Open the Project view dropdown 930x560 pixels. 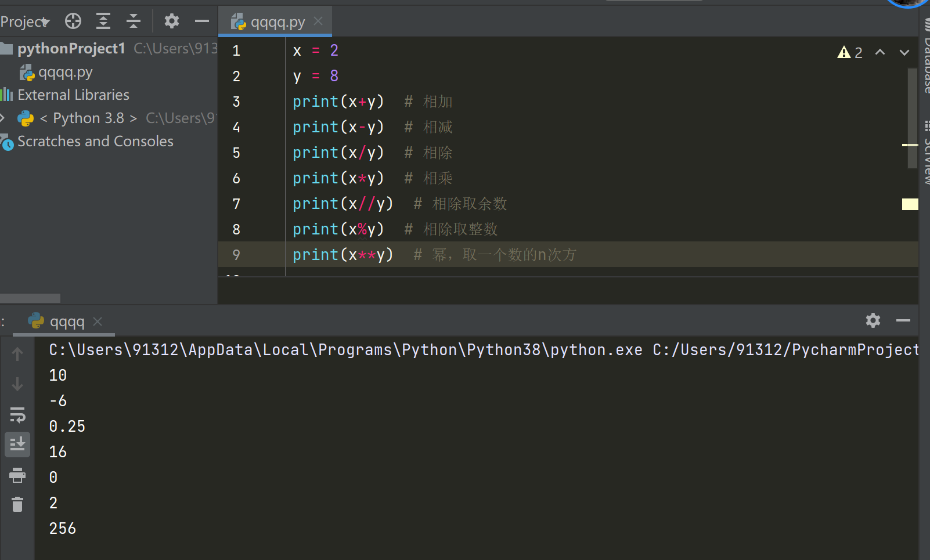[x=25, y=22]
